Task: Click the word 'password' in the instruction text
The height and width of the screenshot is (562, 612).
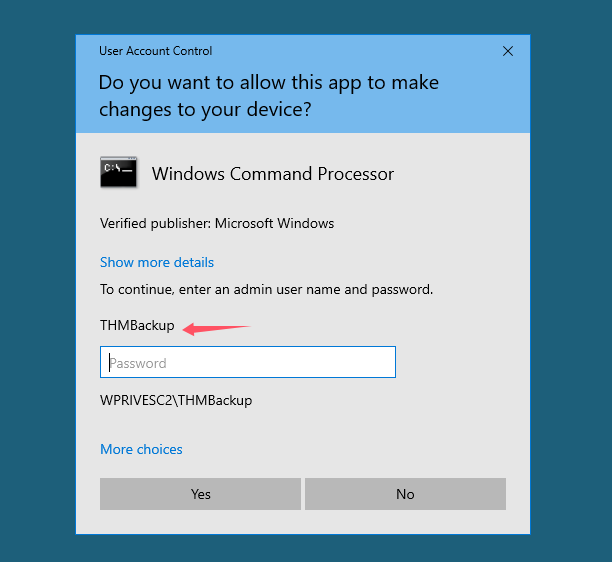Action: tap(401, 289)
